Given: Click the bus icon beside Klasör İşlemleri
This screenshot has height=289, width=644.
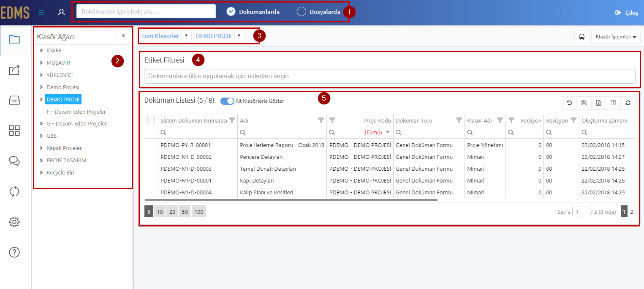Looking at the screenshot, I should (582, 37).
